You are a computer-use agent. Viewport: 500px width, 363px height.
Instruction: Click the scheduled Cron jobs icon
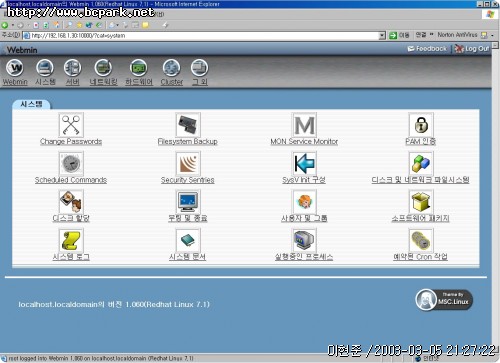point(421,240)
